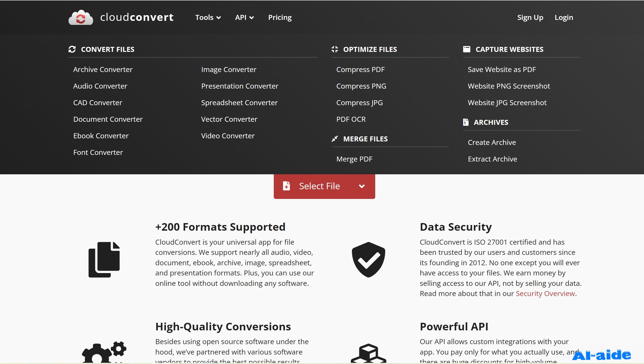This screenshot has width=644, height=364.
Task: Click the High-Quality Conversions heading
Action: tap(223, 327)
